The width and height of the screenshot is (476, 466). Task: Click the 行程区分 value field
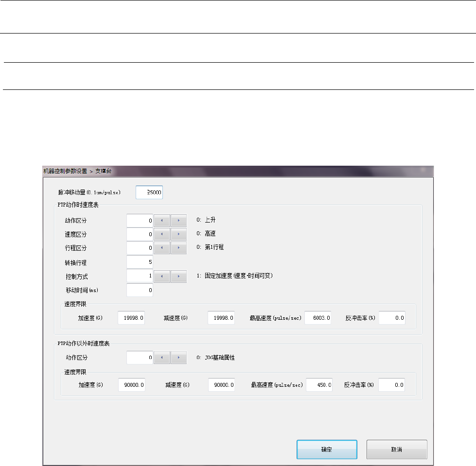(140, 248)
